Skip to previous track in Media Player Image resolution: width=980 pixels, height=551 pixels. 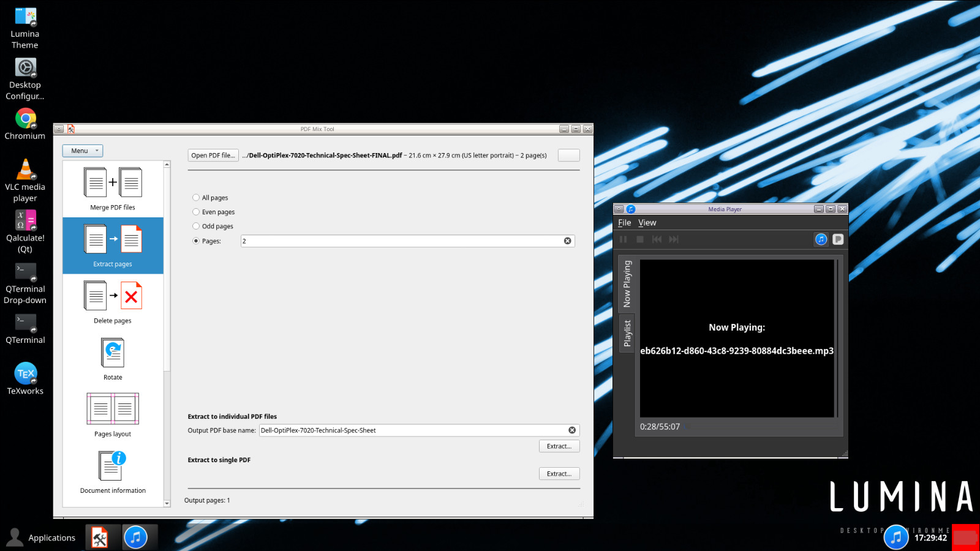(x=657, y=239)
